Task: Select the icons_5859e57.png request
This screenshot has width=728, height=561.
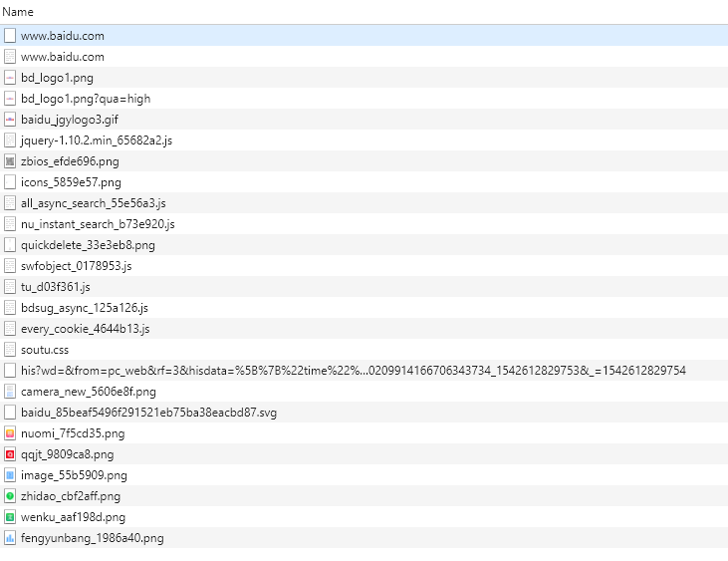Action: click(x=364, y=182)
